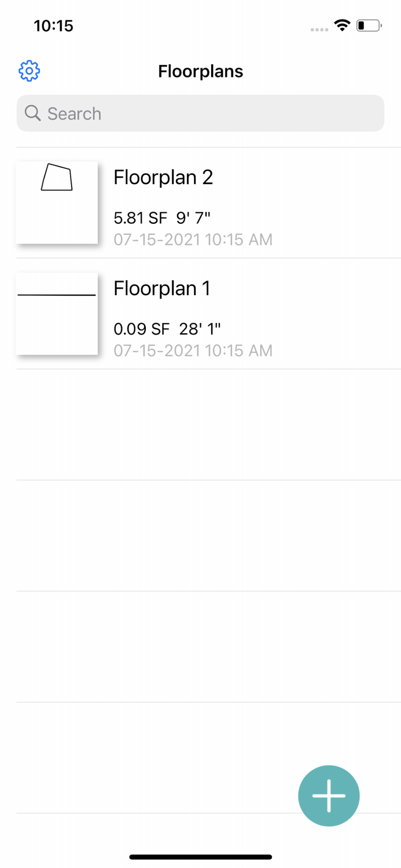
Task: Open Floorplan 2 from the list
Action: [x=200, y=203]
